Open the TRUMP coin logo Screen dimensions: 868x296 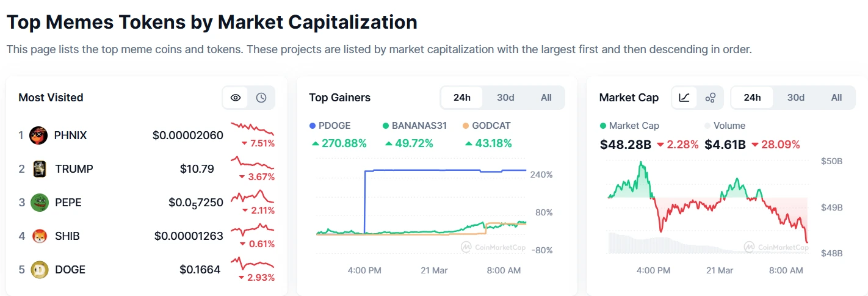coord(38,168)
